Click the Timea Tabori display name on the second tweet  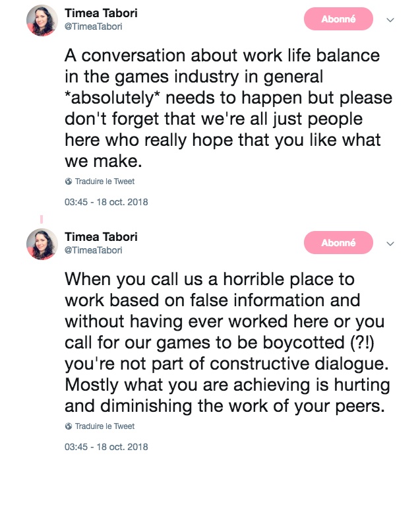(101, 237)
